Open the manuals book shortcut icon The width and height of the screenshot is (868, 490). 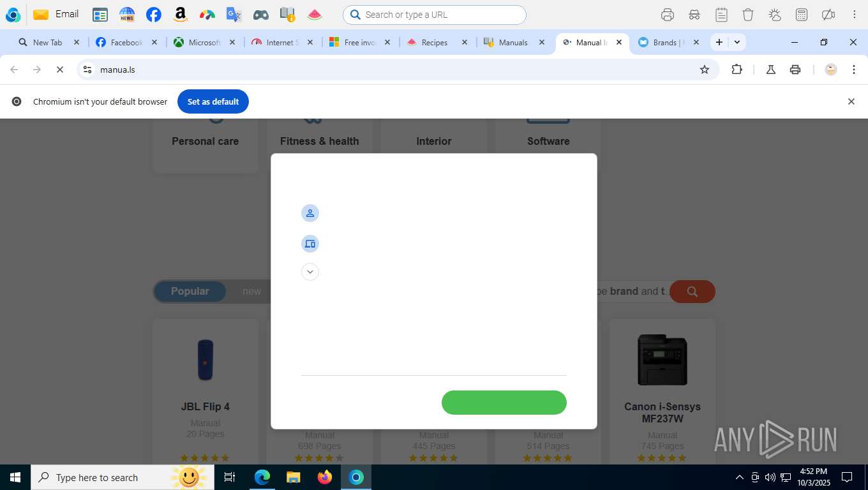(x=288, y=15)
